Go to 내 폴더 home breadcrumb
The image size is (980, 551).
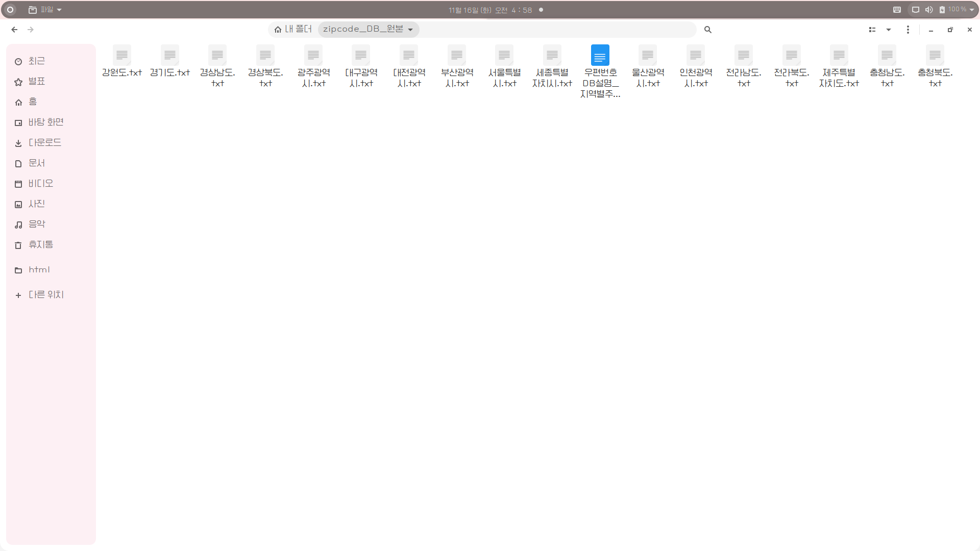293,30
